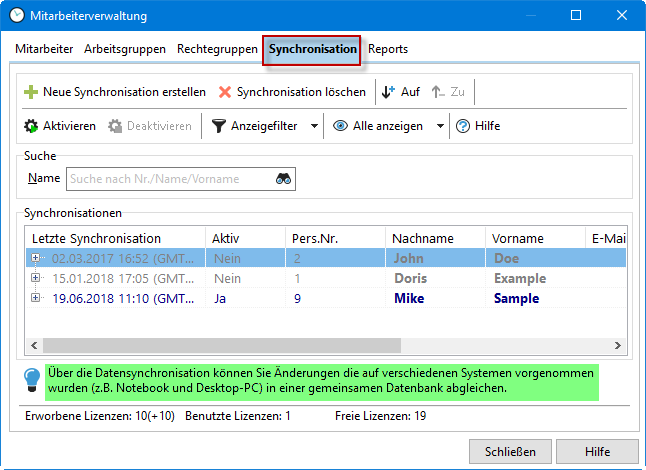
Task: Click the funnel Anzeigefilter icon
Action: click(218, 126)
